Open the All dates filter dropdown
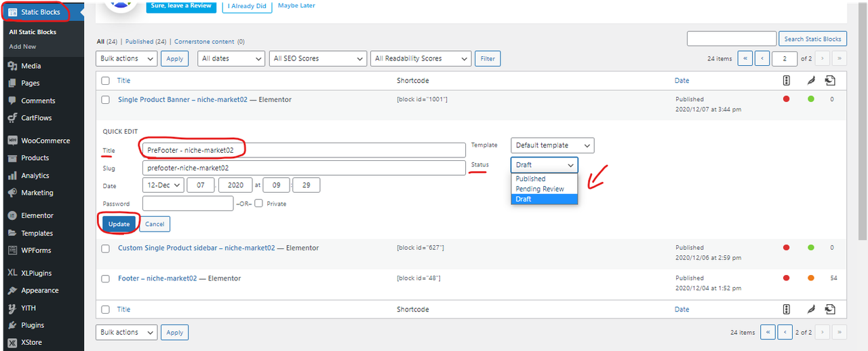 click(x=231, y=58)
